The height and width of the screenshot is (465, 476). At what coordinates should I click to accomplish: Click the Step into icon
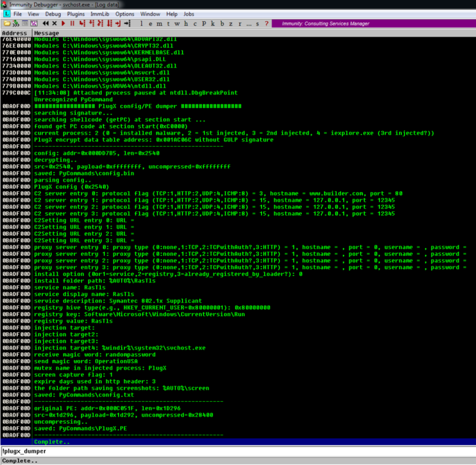pyautogui.click(x=82, y=23)
